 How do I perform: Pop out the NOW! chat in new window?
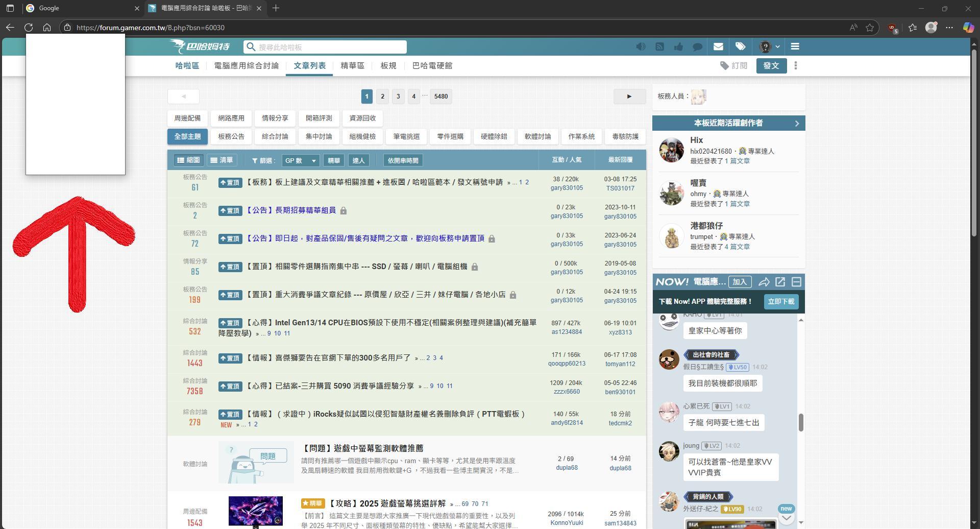[780, 282]
